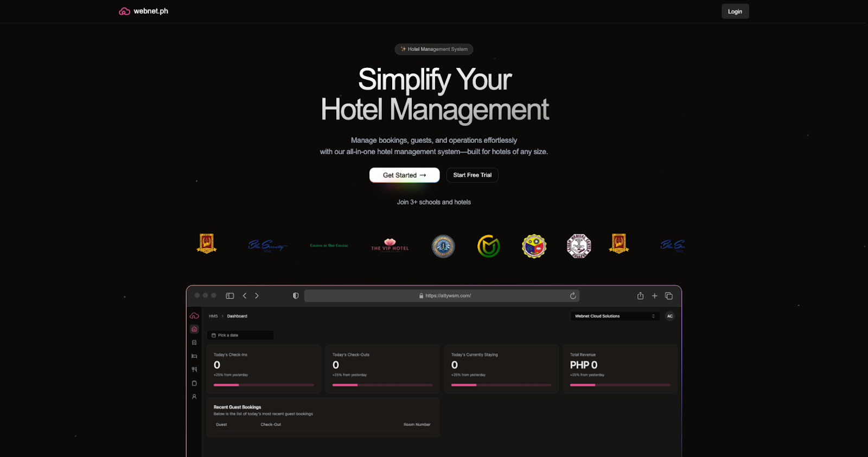
Task: Click the cloud logo atop the dashboard sidebar
Action: click(194, 316)
